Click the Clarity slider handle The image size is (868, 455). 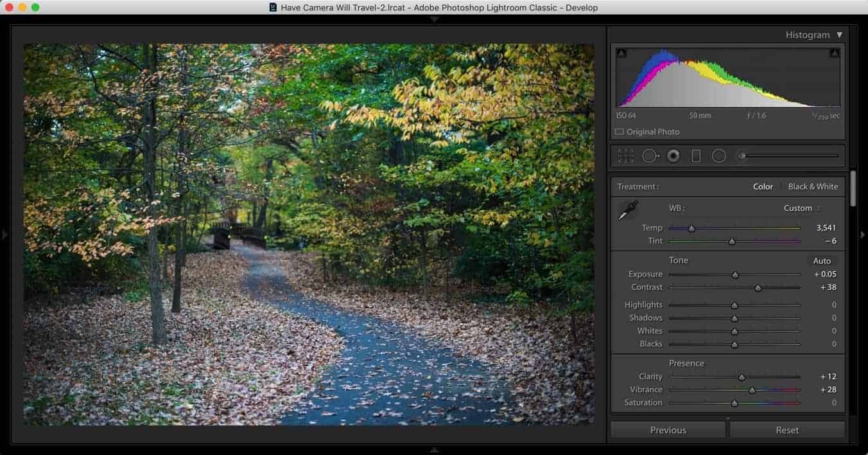tap(742, 377)
